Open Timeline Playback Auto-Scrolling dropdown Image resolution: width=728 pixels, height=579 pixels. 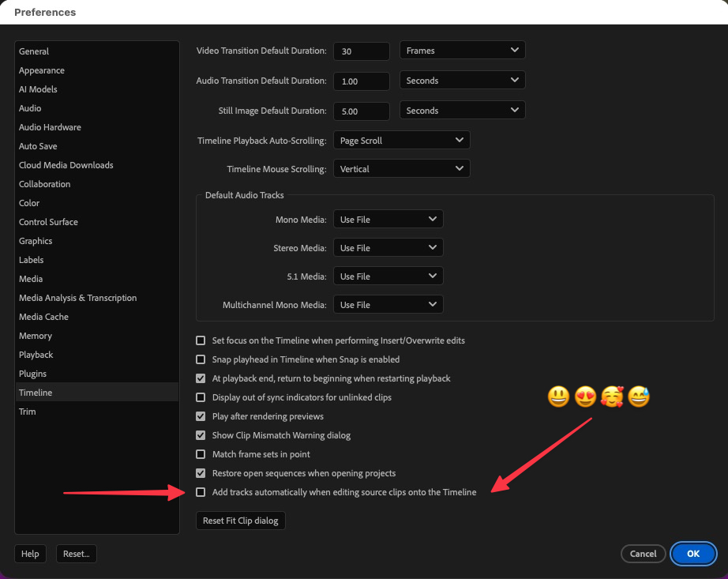402,141
